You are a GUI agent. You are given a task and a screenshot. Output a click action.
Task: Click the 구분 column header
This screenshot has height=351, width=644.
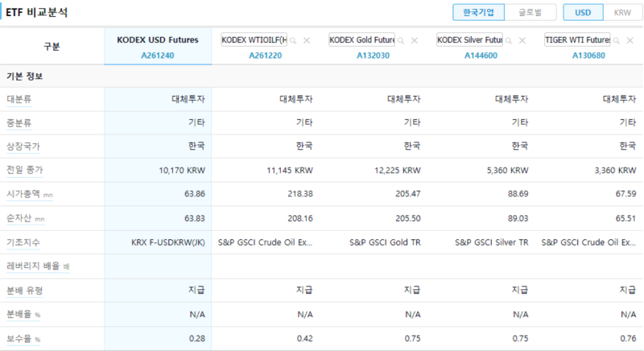(x=52, y=47)
